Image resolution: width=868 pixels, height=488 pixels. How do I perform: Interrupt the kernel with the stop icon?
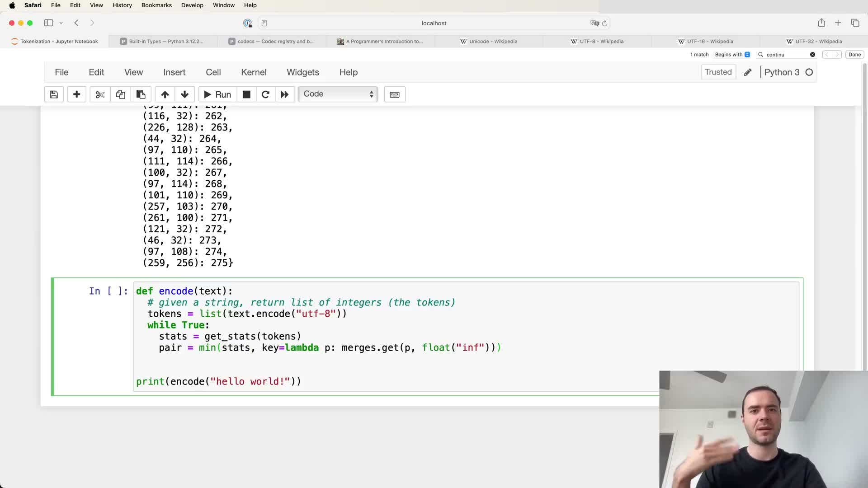coord(246,94)
